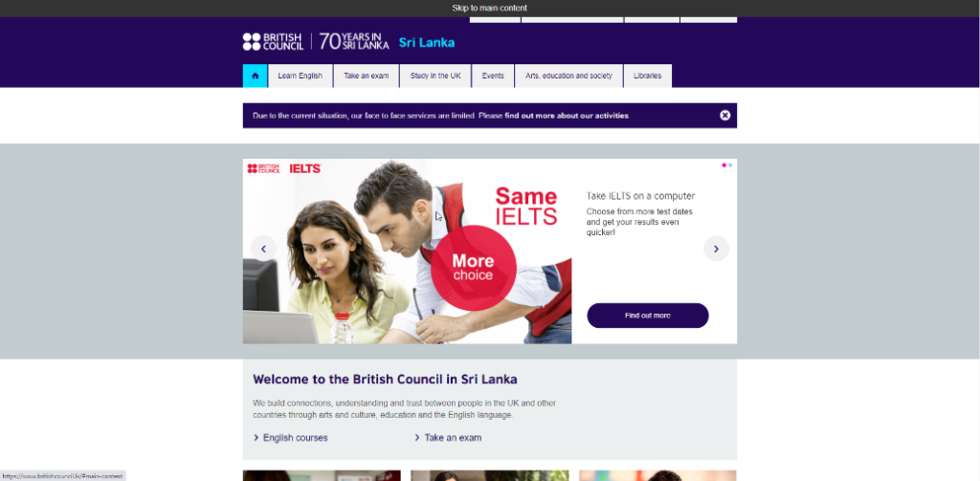Click Skip to main content link
The width and height of the screenshot is (980, 481).
coord(490,8)
